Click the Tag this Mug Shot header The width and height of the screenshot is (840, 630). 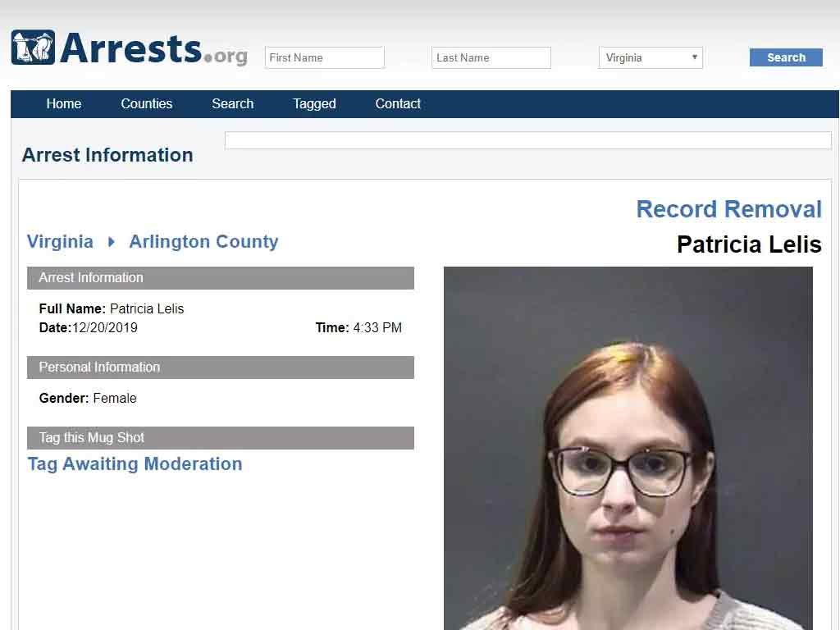220,438
